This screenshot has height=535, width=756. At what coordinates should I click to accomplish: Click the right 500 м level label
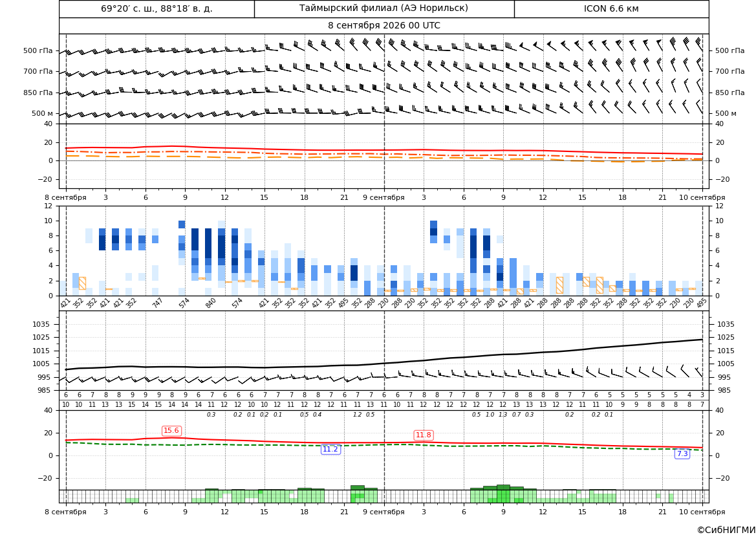click(x=726, y=113)
